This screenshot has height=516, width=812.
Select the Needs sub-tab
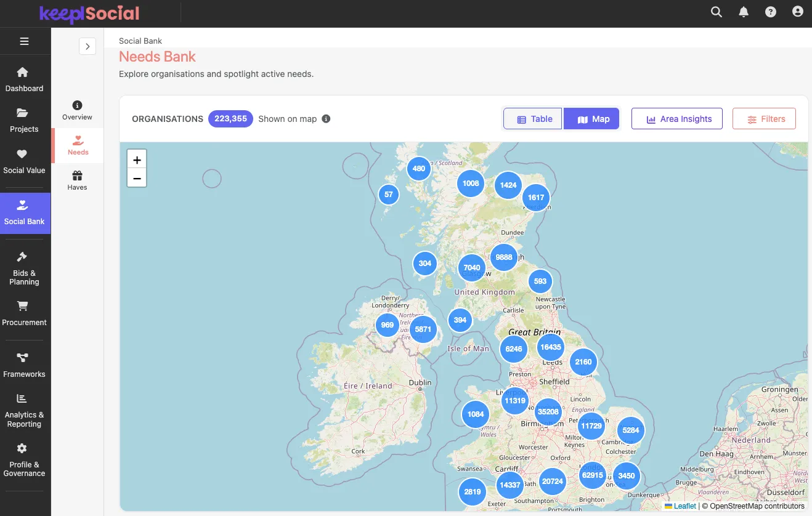coord(78,146)
